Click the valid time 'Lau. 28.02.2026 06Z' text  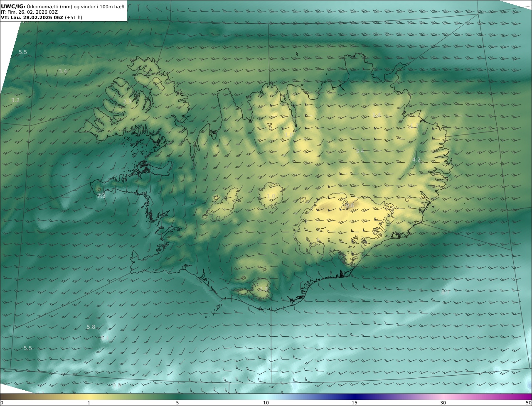37,18
